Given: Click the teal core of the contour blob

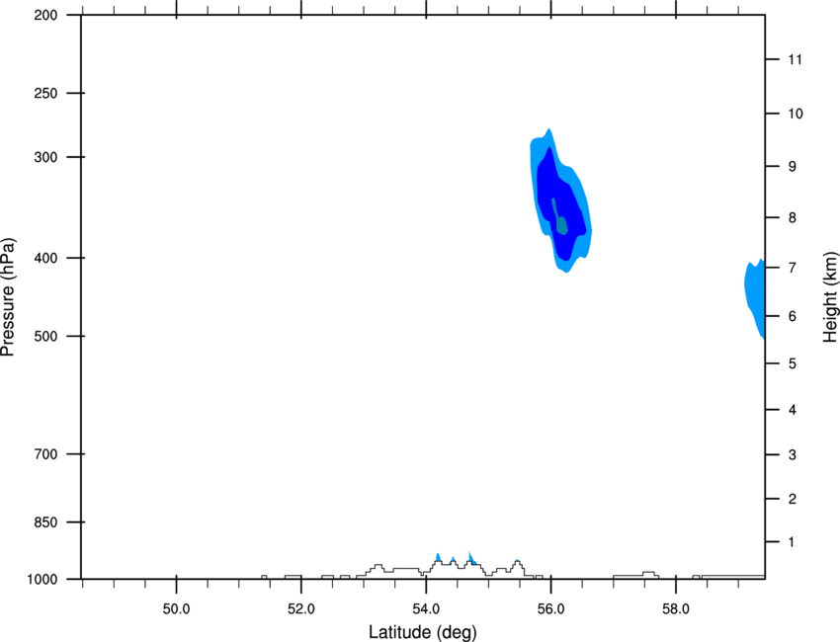Looking at the screenshot, I should 561,225.
